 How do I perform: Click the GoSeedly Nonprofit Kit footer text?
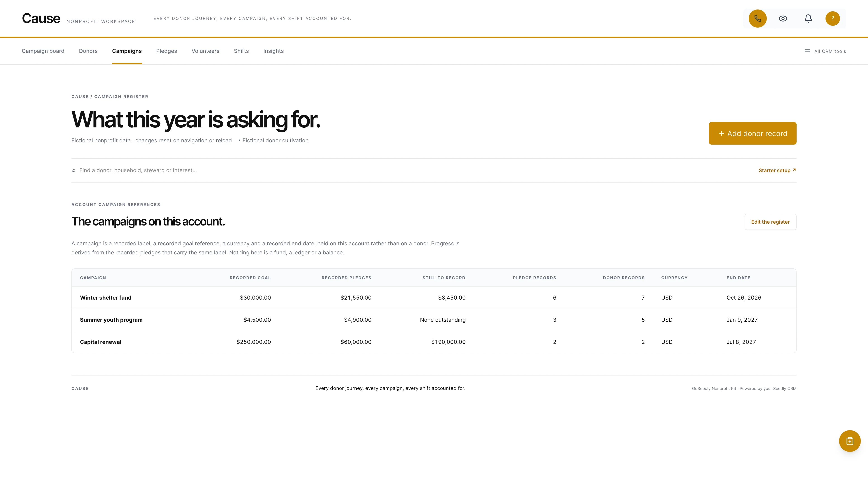744,389
